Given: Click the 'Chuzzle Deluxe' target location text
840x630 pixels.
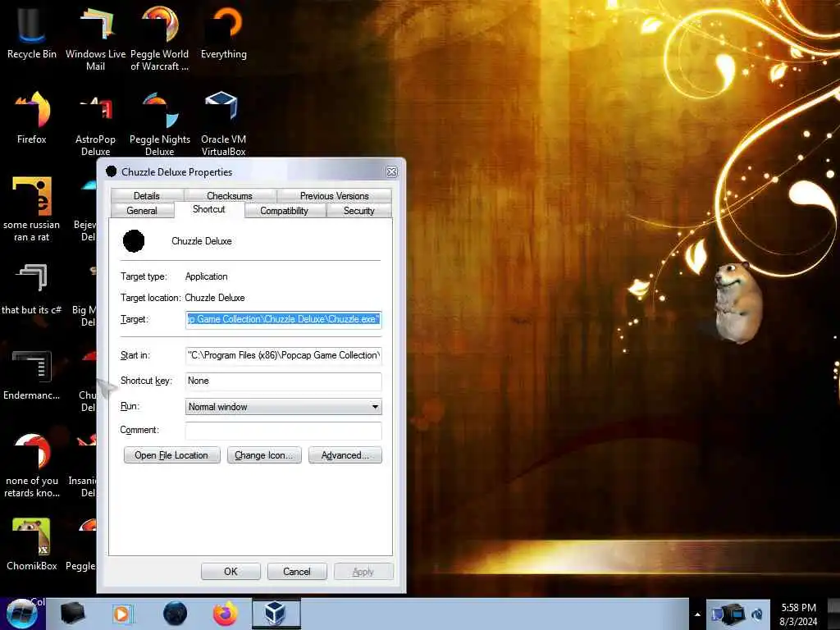Looking at the screenshot, I should [215, 298].
